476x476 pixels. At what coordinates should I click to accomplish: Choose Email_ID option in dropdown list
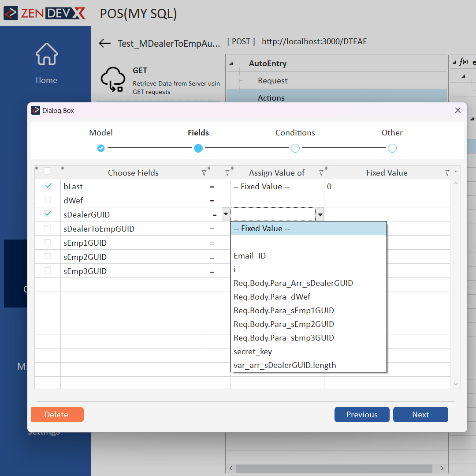pyautogui.click(x=249, y=256)
